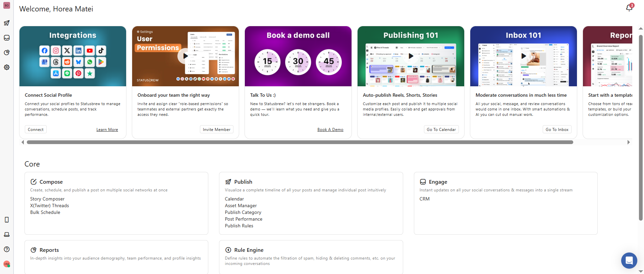Click the Connect button
Screen dimensions: 644x274
pos(36,130)
